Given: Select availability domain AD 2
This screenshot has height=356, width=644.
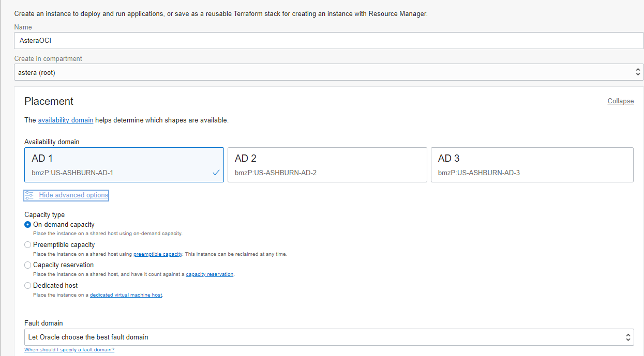Looking at the screenshot, I should 327,165.
